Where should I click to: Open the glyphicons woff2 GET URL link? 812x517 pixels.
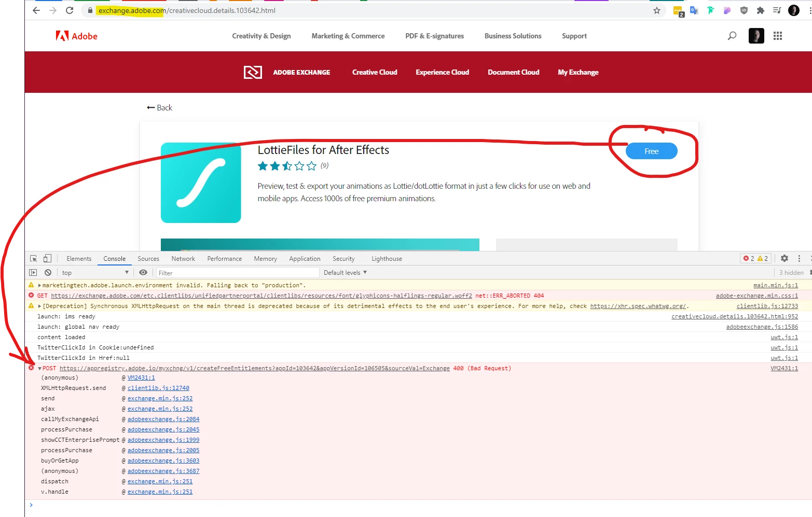[262, 296]
